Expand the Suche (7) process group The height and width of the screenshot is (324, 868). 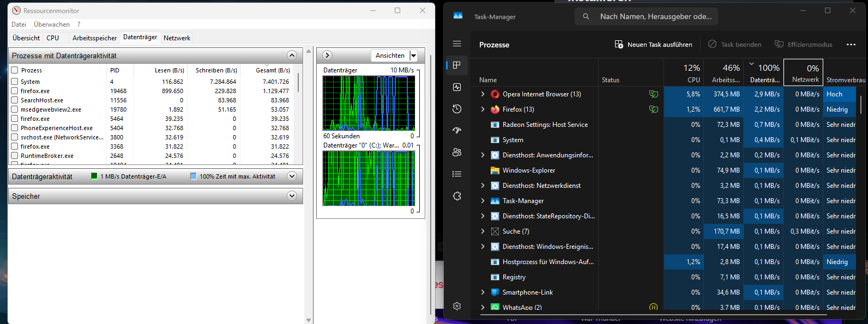(483, 231)
